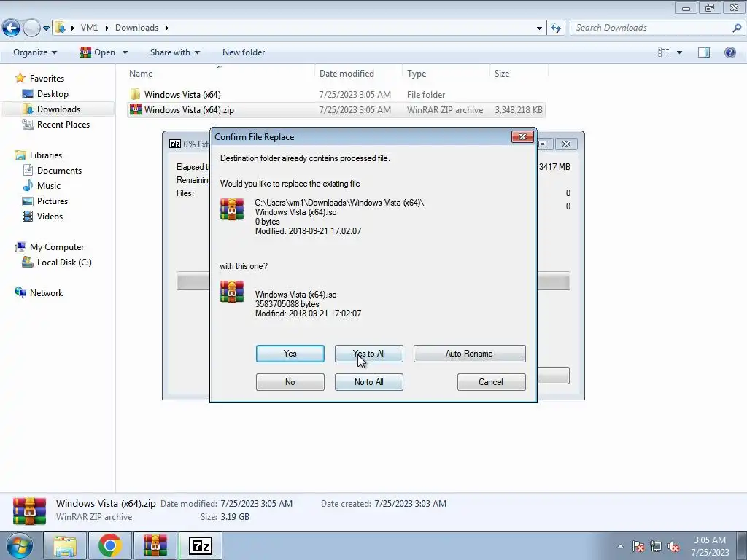Click Yes in Confirm File Replace dialog
This screenshot has width=747, height=560.
tap(290, 354)
